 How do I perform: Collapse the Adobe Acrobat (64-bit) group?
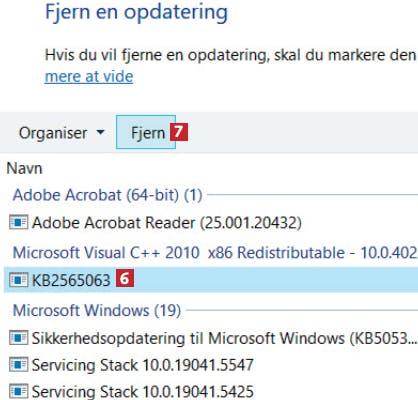[x=107, y=195]
